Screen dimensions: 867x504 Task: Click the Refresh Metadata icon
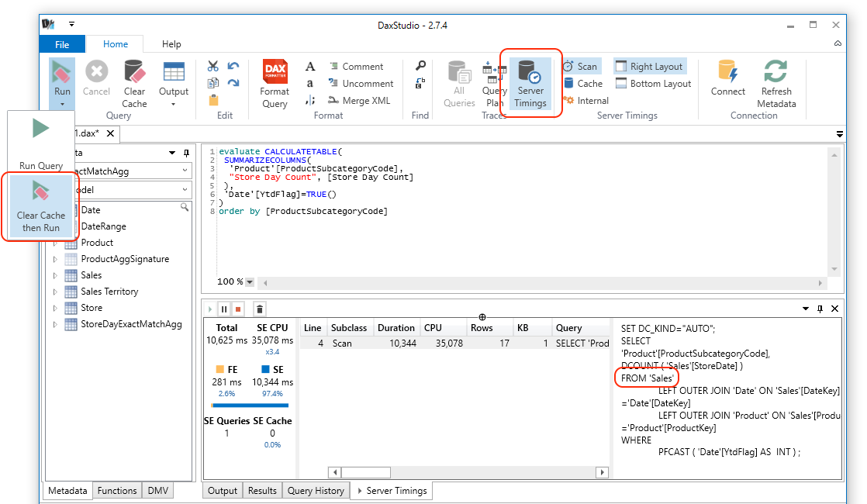tap(775, 72)
